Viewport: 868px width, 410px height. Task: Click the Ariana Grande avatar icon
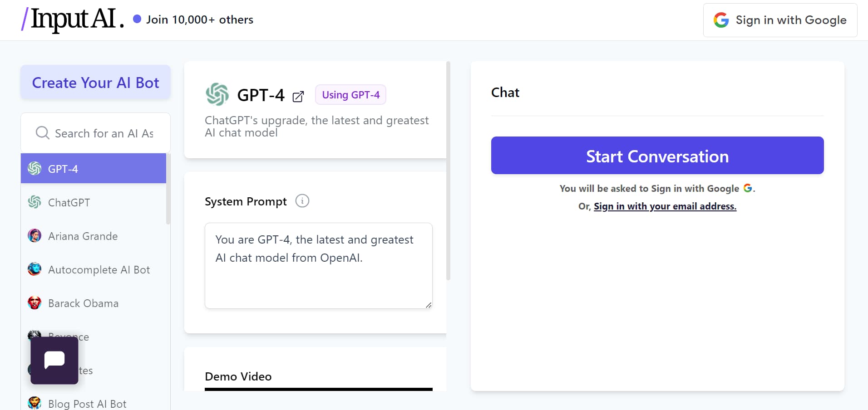click(x=35, y=236)
